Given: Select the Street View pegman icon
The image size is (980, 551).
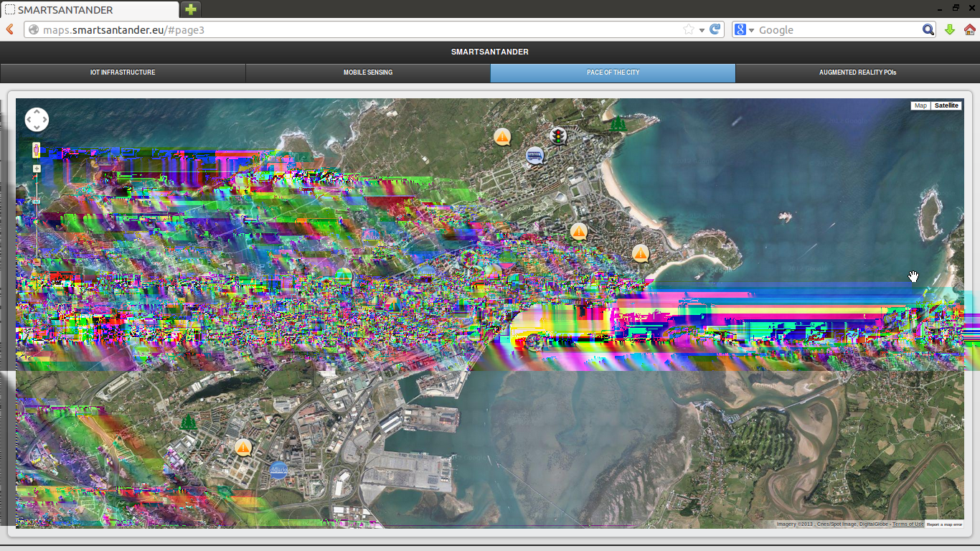Looking at the screenshot, I should [x=37, y=150].
